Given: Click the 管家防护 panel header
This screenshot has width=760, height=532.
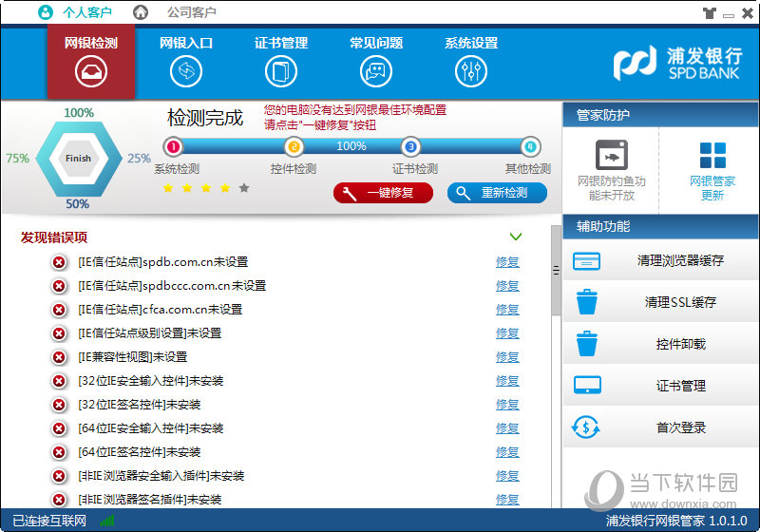Looking at the screenshot, I should tap(660, 115).
